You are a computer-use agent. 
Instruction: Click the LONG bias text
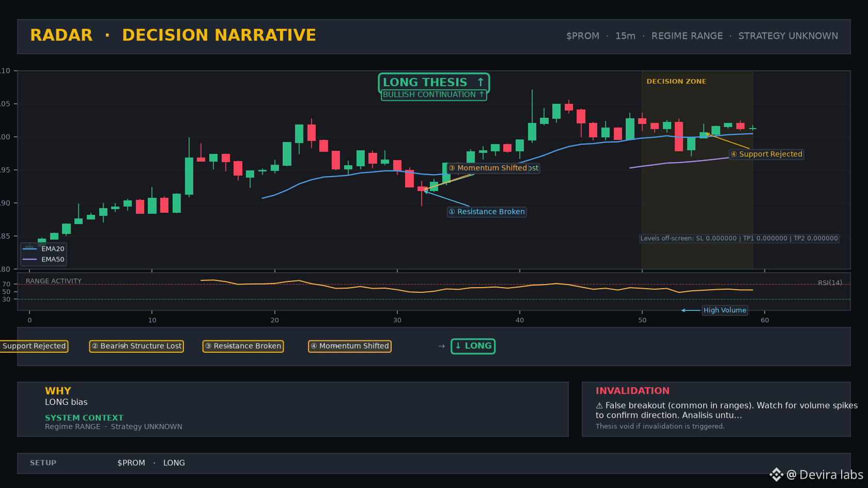click(x=66, y=402)
